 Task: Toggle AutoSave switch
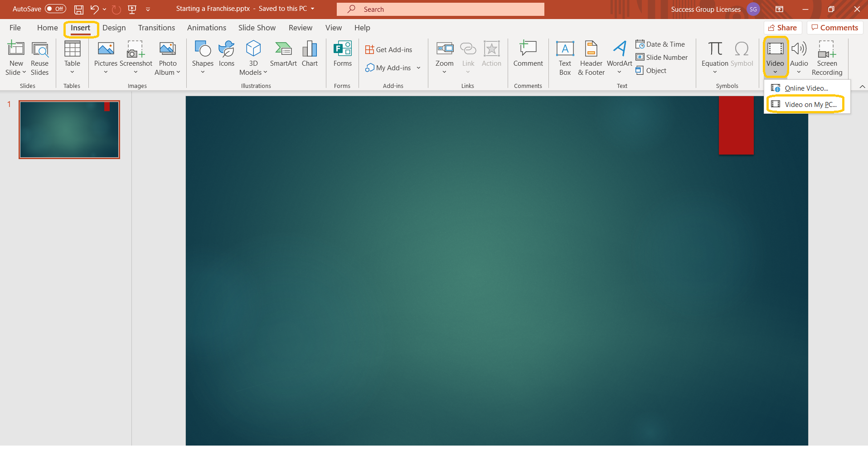[x=55, y=9]
